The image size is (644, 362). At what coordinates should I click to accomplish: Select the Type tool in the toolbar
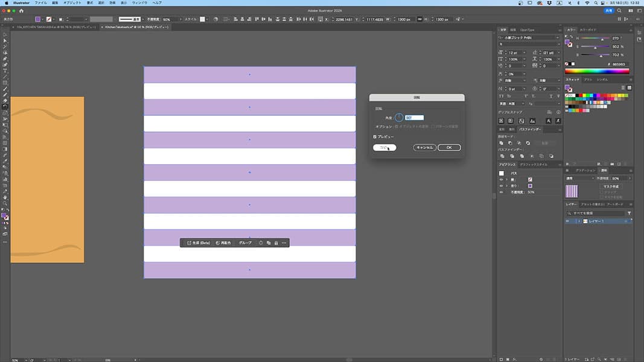5,71
